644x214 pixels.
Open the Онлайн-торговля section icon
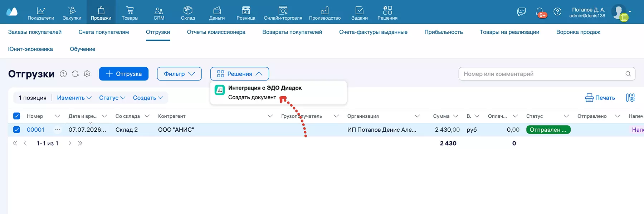283,10
